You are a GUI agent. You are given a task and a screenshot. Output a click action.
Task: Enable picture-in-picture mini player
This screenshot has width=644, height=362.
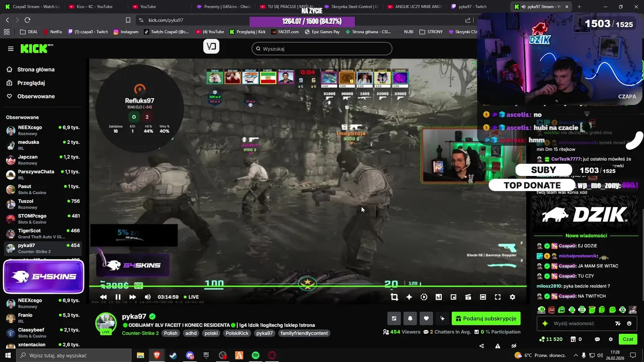453,297
